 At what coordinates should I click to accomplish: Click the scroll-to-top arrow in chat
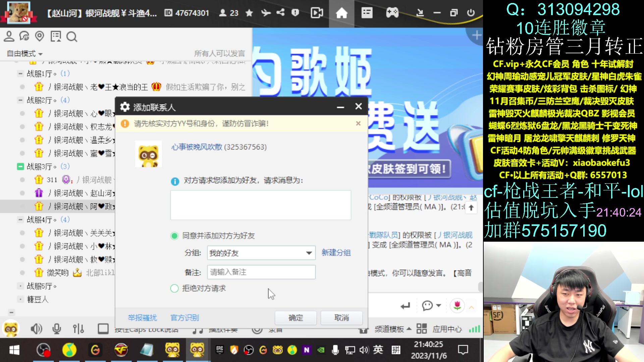471,208
